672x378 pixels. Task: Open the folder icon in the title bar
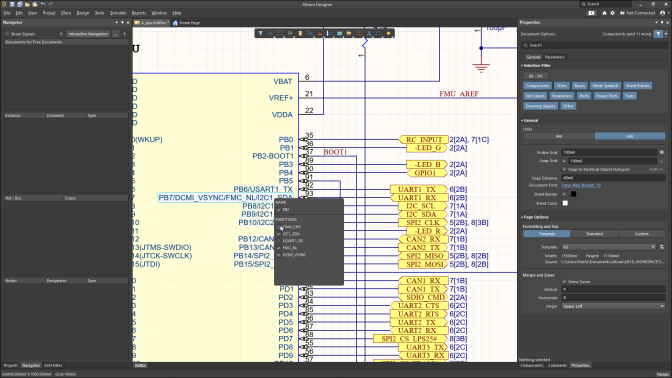pyautogui.click(x=27, y=4)
